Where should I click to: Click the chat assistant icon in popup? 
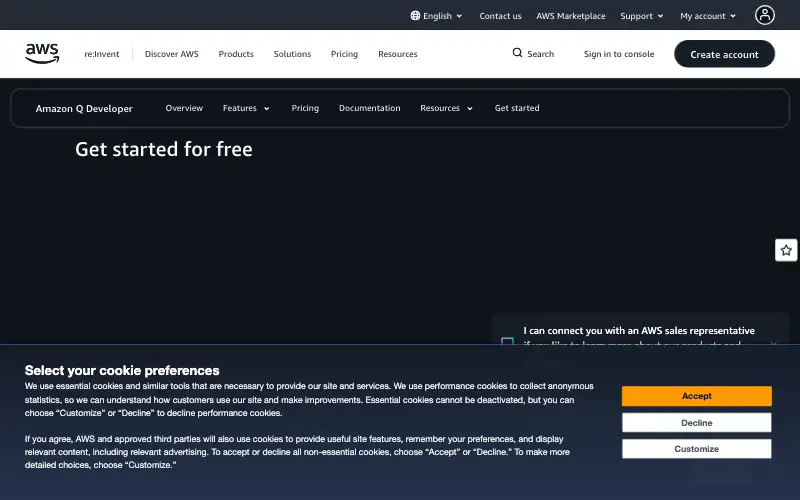click(507, 341)
